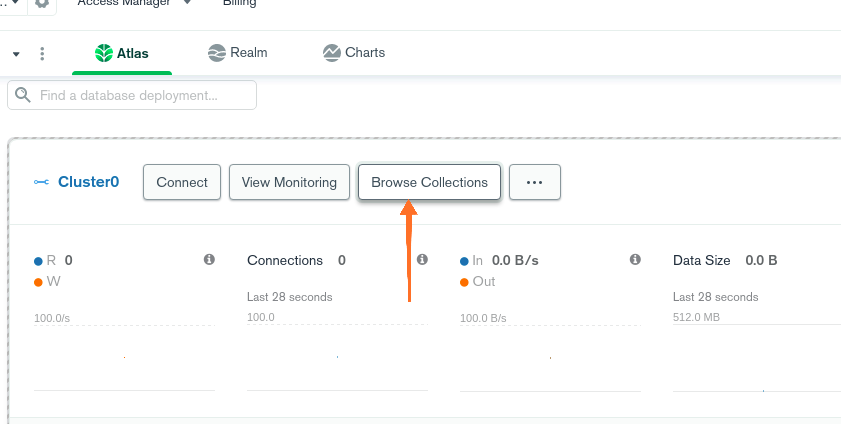This screenshot has width=841, height=424.
Task: Switch to the Charts tab
Action: (x=354, y=53)
